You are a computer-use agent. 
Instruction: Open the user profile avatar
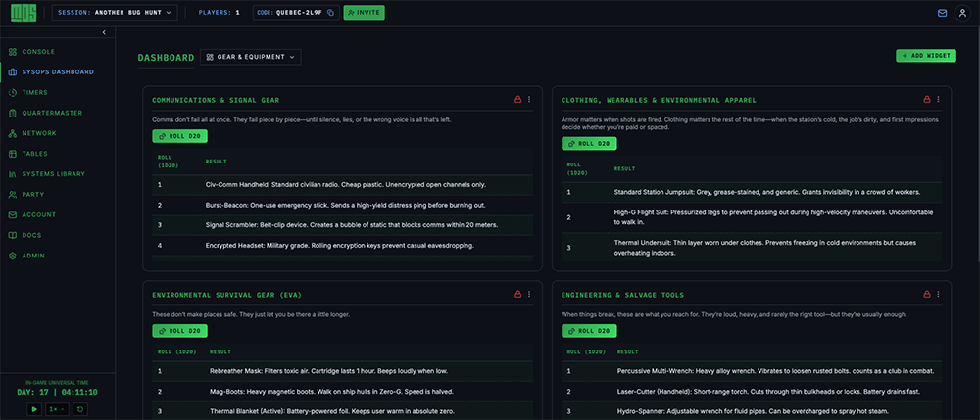[962, 13]
